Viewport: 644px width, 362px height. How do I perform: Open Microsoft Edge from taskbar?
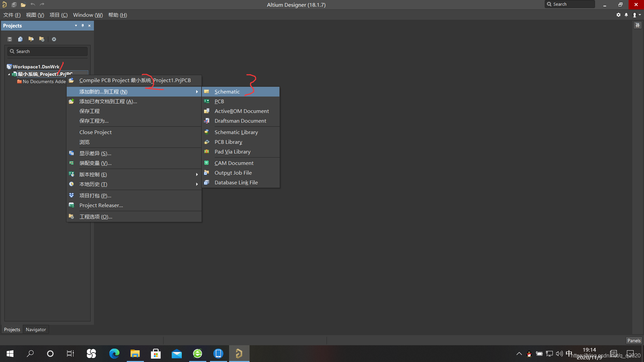114,354
